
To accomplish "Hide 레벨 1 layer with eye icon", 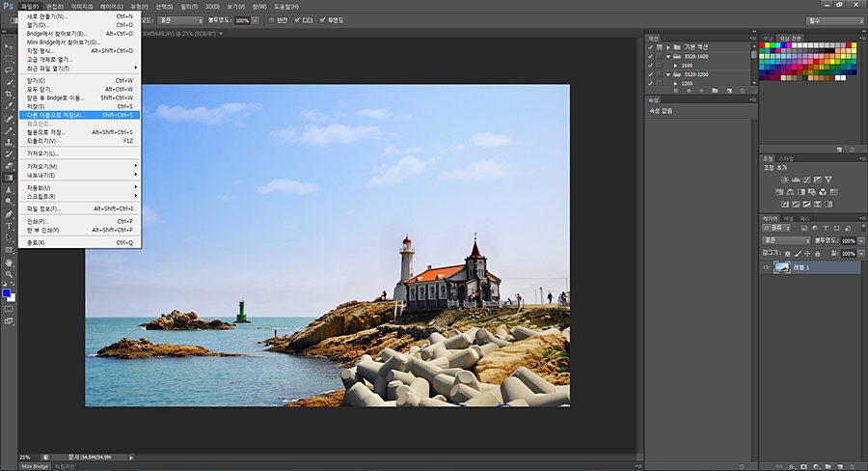I will pos(766,267).
